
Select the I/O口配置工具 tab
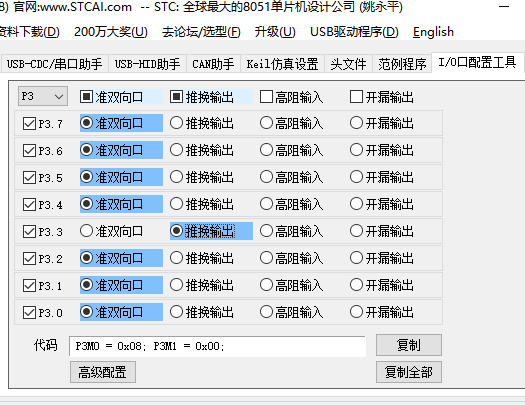(x=477, y=63)
